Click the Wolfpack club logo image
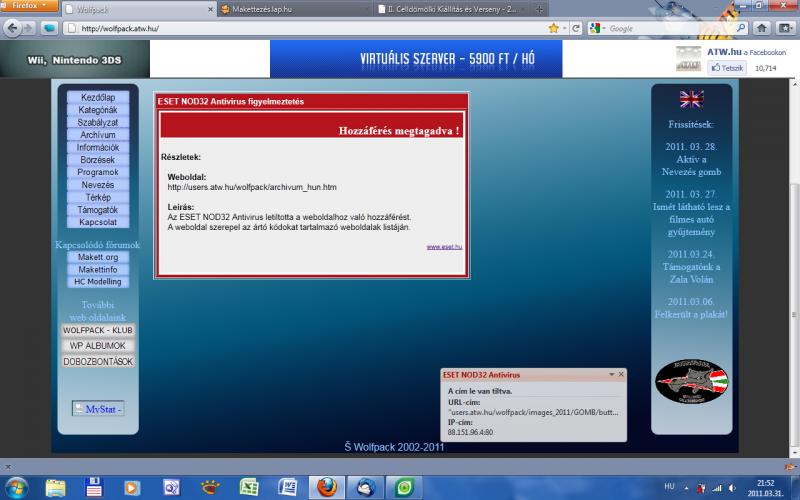Image resolution: width=800 pixels, height=500 pixels. click(x=691, y=380)
